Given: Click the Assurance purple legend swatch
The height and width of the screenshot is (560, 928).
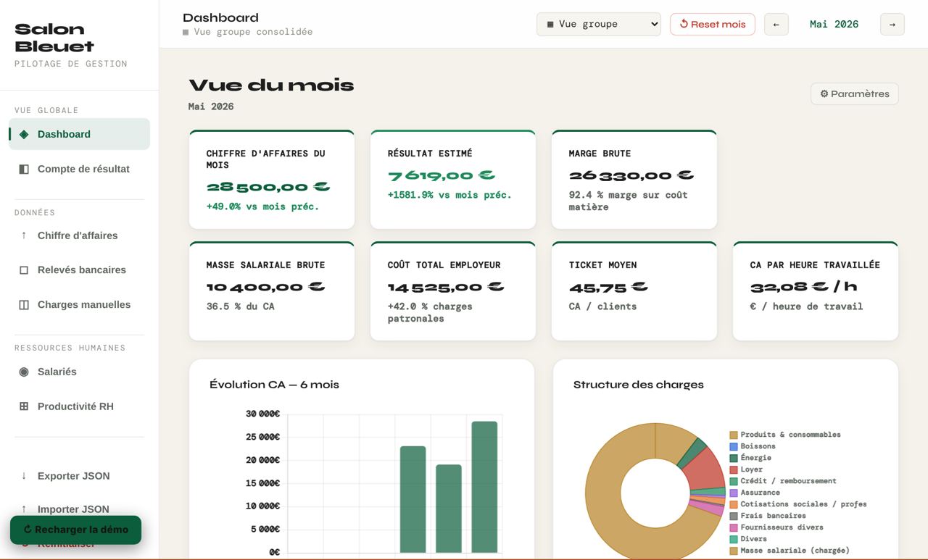Looking at the screenshot, I should click(734, 493).
